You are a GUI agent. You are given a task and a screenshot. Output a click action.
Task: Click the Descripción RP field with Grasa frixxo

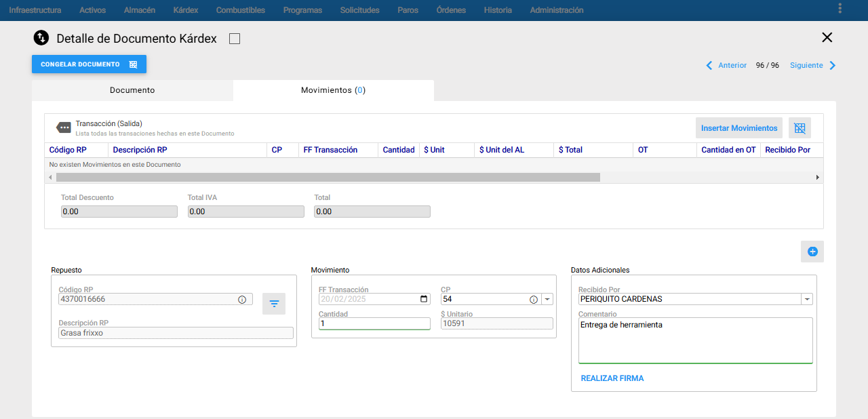(176, 333)
